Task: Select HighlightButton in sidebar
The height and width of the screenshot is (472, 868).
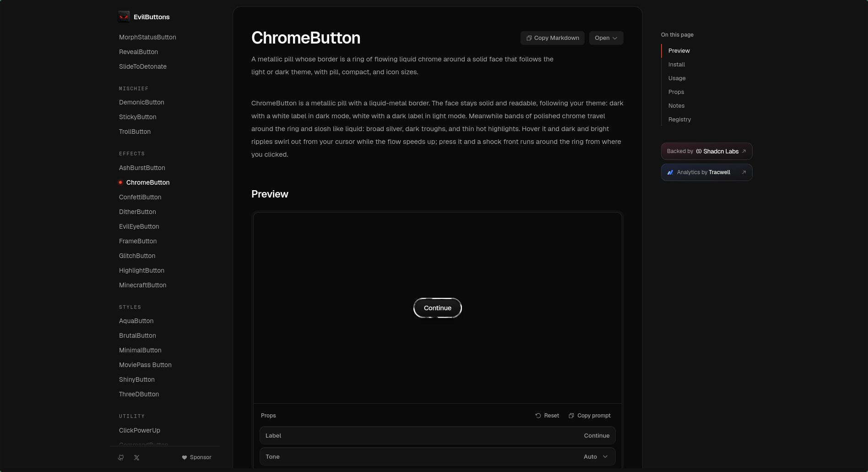Action: 141,270
